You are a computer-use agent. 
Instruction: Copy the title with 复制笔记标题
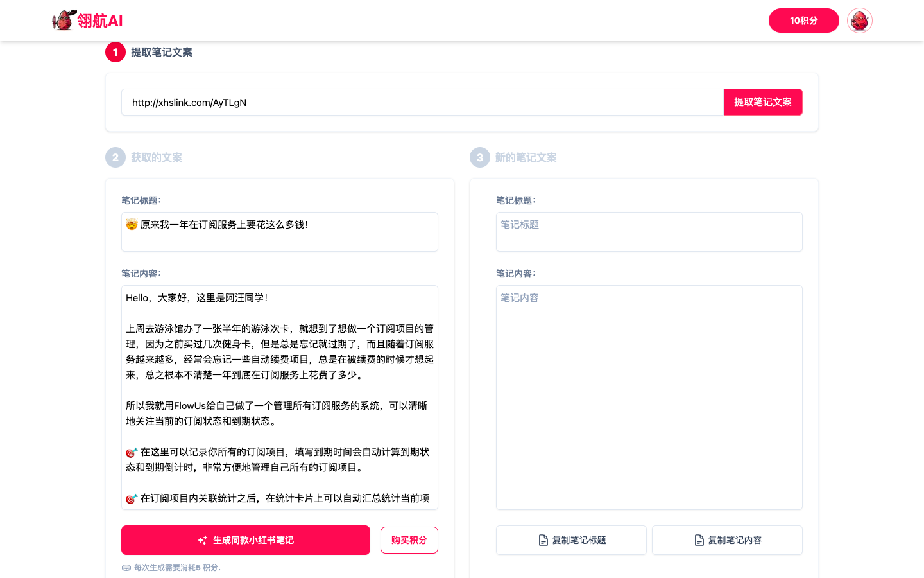click(571, 540)
